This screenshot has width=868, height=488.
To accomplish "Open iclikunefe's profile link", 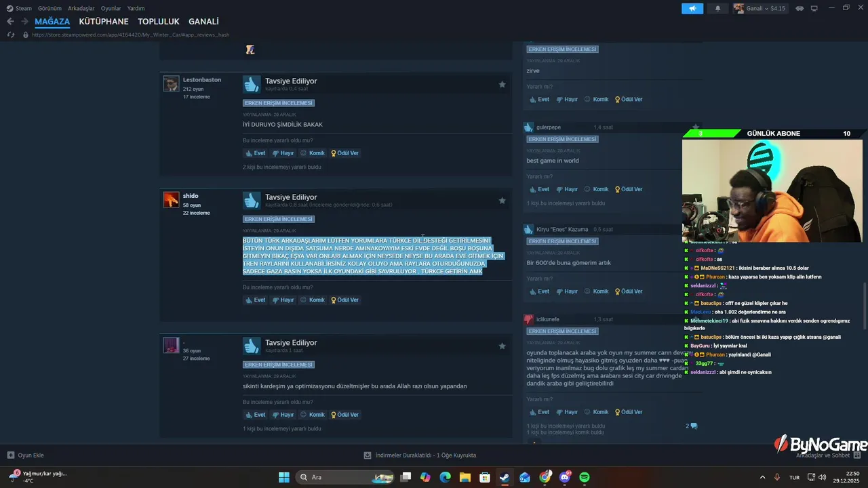I will tap(549, 319).
